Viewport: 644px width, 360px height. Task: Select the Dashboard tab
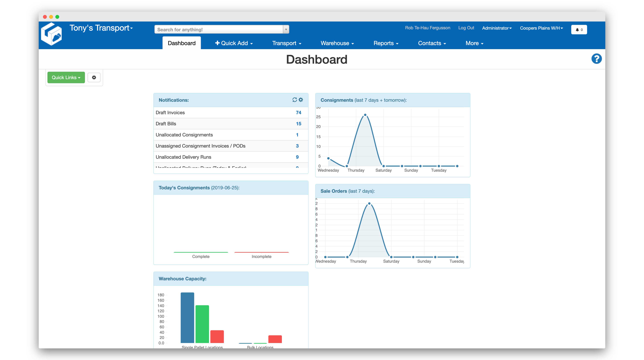(x=181, y=43)
